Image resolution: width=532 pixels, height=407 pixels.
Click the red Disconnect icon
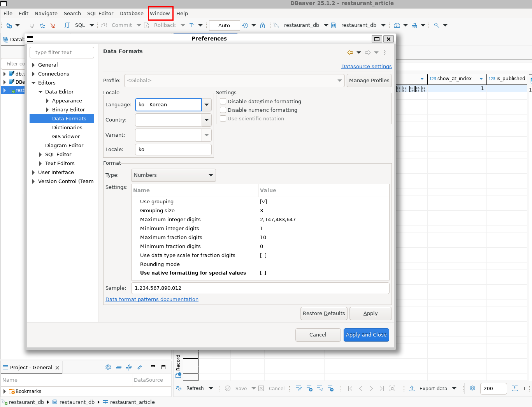53,25
